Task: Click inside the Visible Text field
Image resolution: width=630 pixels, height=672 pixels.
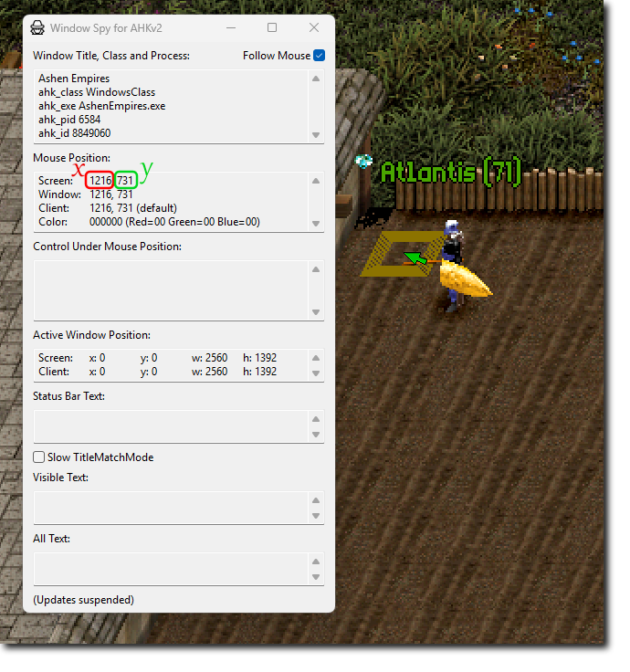Action: click(172, 508)
